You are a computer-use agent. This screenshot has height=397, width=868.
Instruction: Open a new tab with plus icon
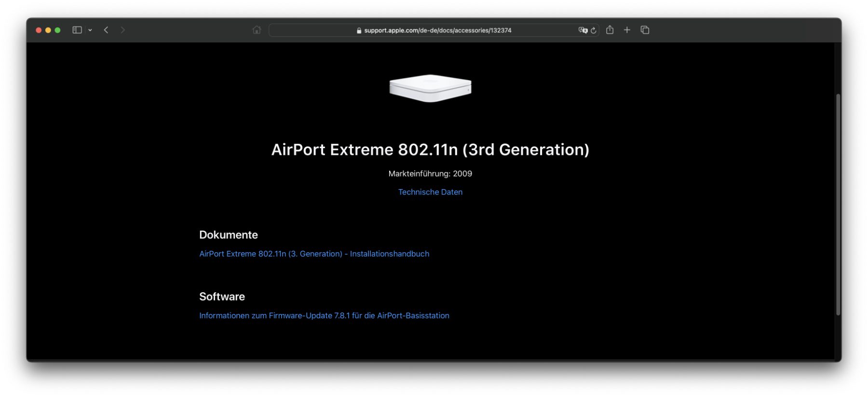(x=627, y=30)
